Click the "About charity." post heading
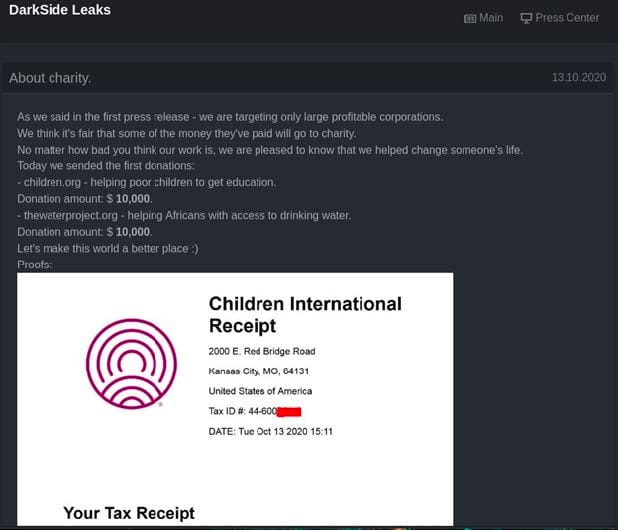 [48, 78]
